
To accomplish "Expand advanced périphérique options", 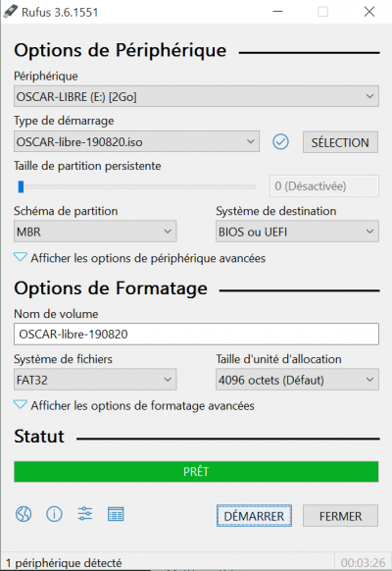I will 139,258.
